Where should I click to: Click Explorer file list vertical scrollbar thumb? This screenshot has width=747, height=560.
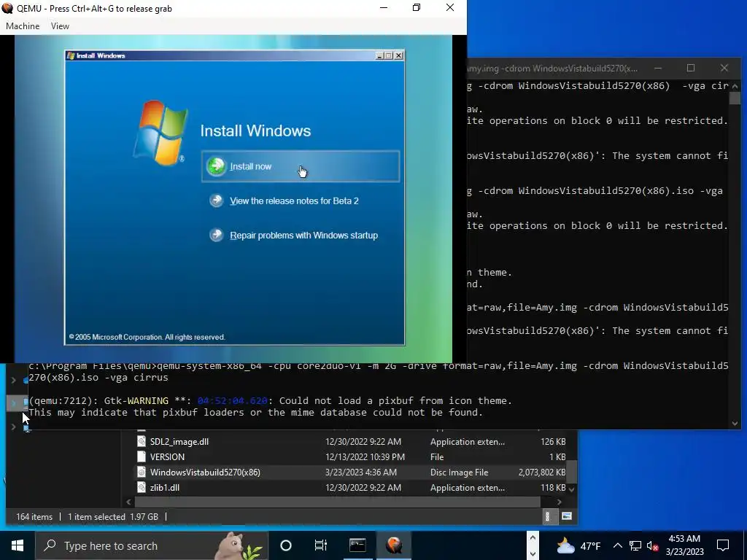tap(572, 472)
